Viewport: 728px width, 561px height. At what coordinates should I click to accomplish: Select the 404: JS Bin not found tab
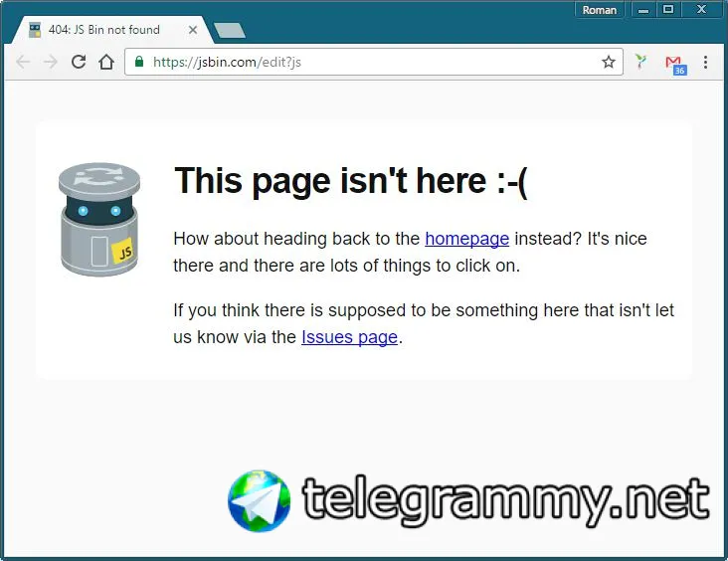click(112, 30)
